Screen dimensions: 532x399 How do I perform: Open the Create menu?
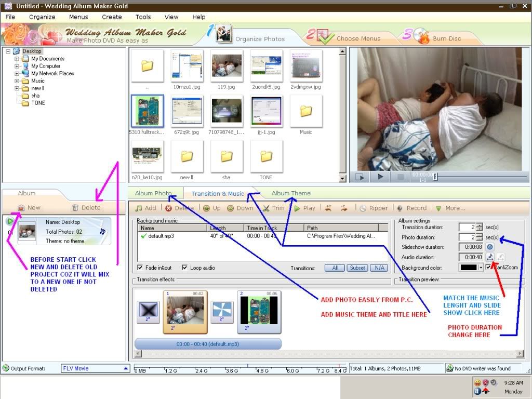(x=112, y=17)
